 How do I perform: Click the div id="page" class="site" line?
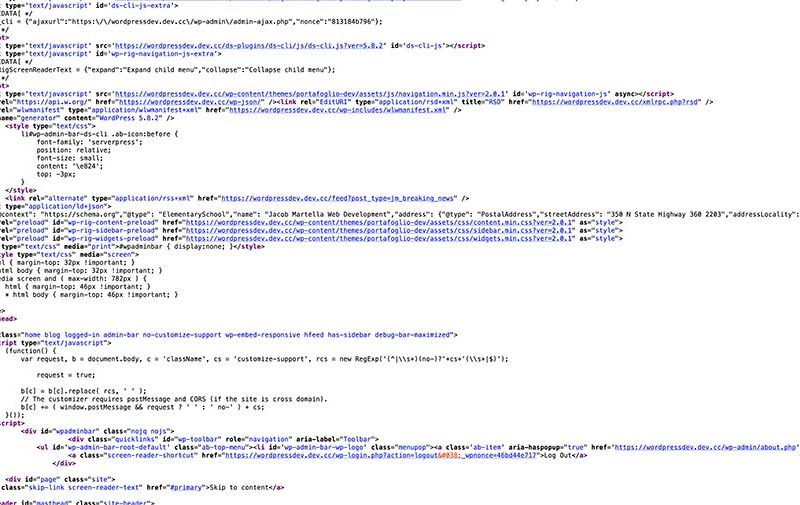coord(60,479)
